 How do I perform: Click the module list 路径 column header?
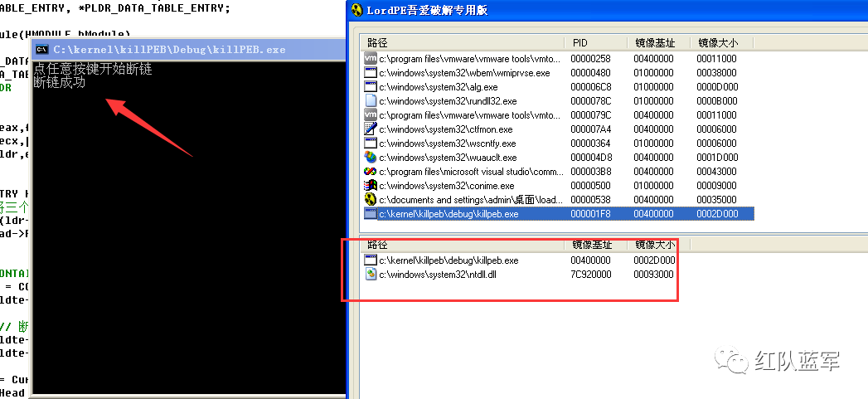point(463,245)
